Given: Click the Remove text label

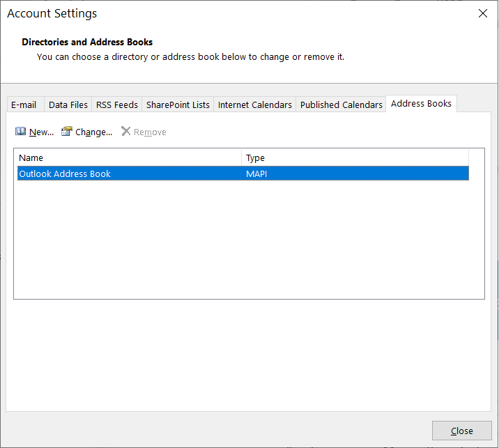Looking at the screenshot, I should click(150, 132).
